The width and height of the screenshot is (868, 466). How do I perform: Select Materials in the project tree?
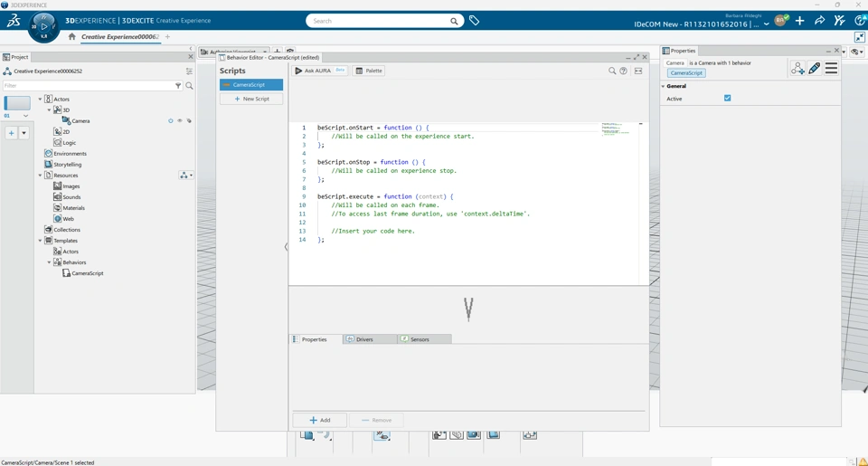[x=73, y=208]
